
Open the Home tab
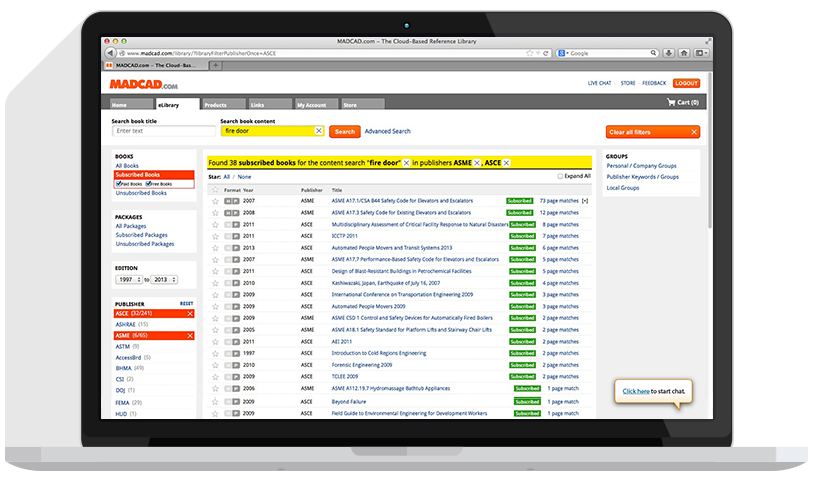click(x=131, y=104)
